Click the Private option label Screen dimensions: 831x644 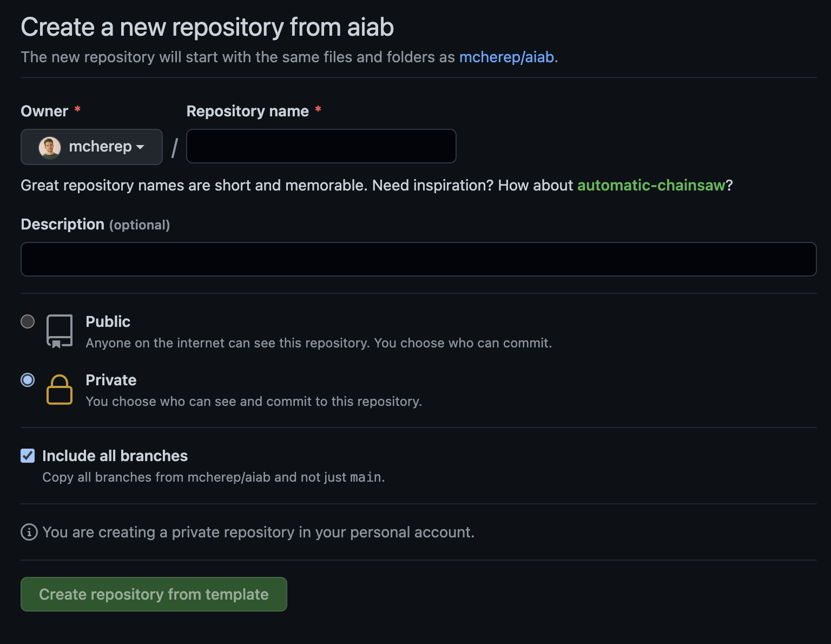pos(111,380)
